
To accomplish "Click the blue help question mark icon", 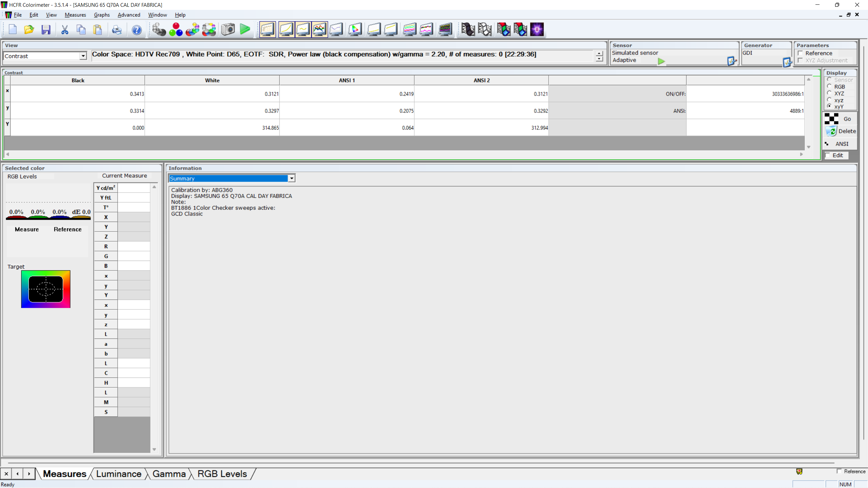I will [x=137, y=30].
